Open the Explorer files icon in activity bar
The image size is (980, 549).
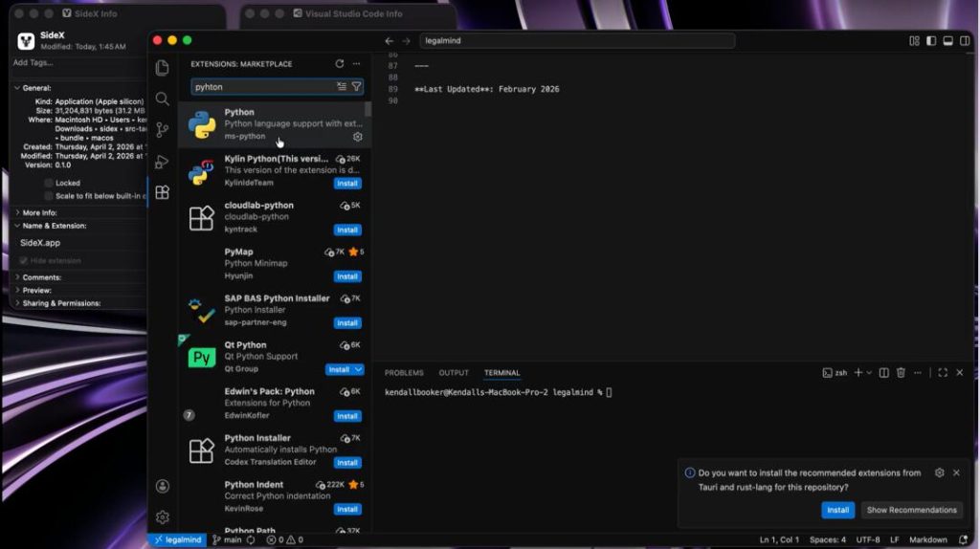coord(162,68)
